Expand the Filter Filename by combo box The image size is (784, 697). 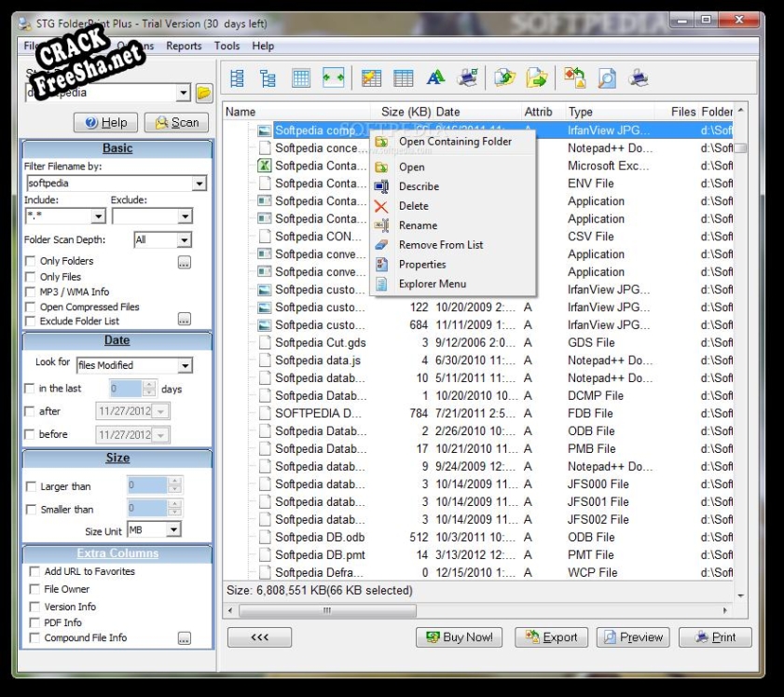(x=199, y=184)
